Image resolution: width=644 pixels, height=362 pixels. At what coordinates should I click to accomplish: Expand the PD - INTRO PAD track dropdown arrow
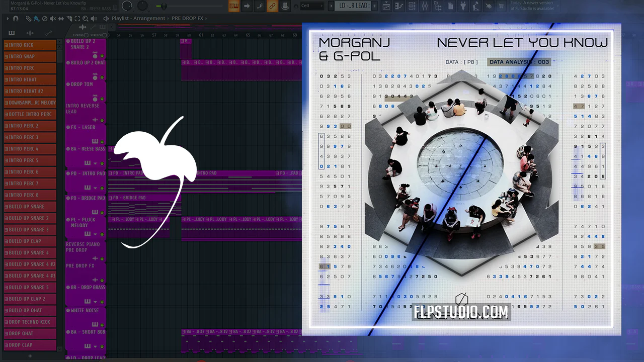(x=95, y=187)
